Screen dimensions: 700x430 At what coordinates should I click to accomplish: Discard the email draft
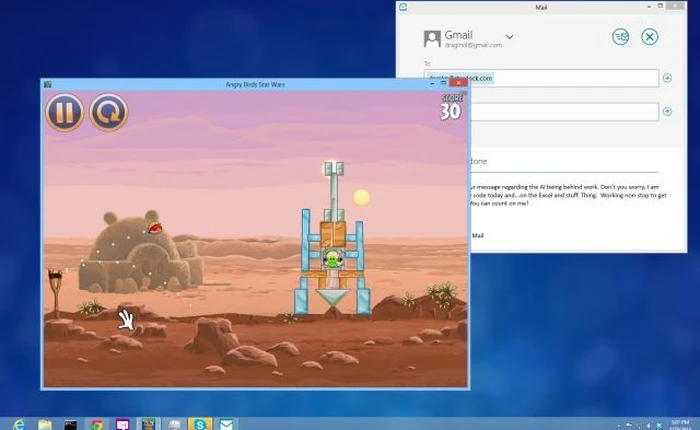pos(649,37)
